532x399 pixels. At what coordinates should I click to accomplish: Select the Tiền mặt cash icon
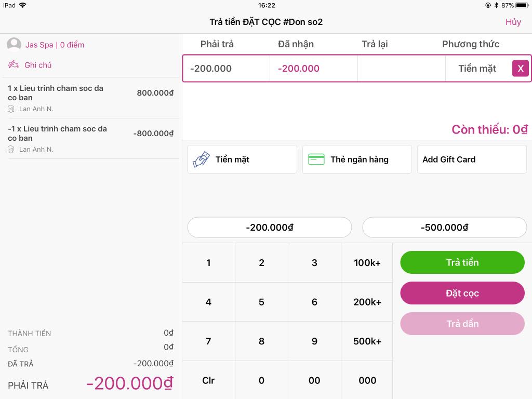pos(202,159)
